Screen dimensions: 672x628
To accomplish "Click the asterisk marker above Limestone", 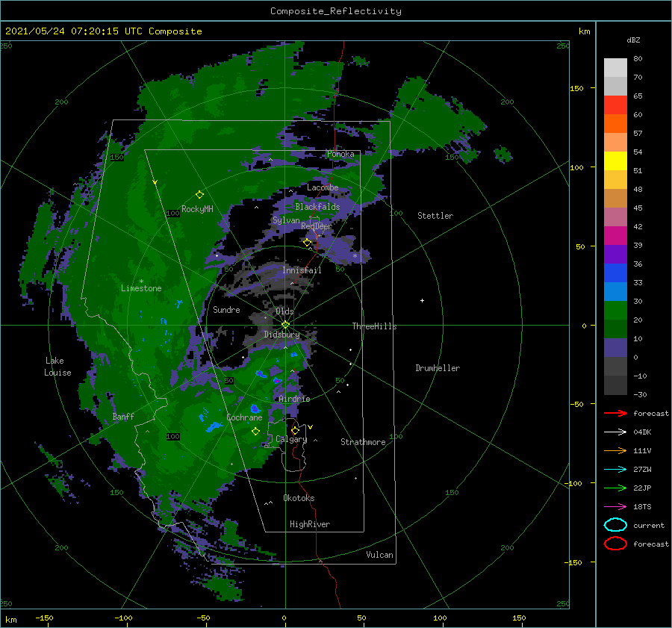I will [141, 282].
